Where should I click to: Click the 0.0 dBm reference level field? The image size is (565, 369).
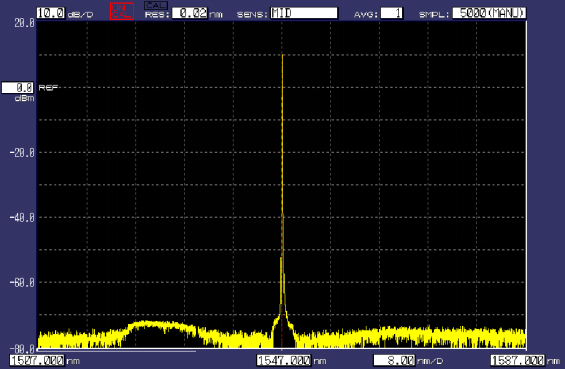point(18,88)
